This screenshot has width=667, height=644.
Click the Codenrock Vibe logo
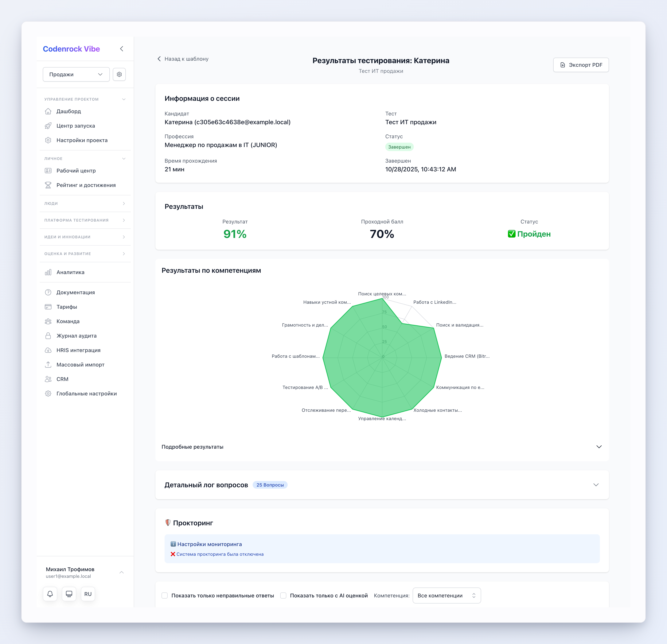tap(72, 49)
